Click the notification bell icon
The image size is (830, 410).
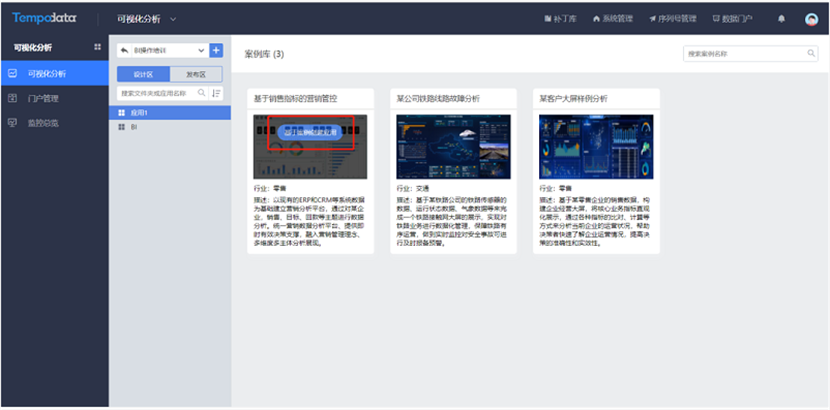pos(781,19)
